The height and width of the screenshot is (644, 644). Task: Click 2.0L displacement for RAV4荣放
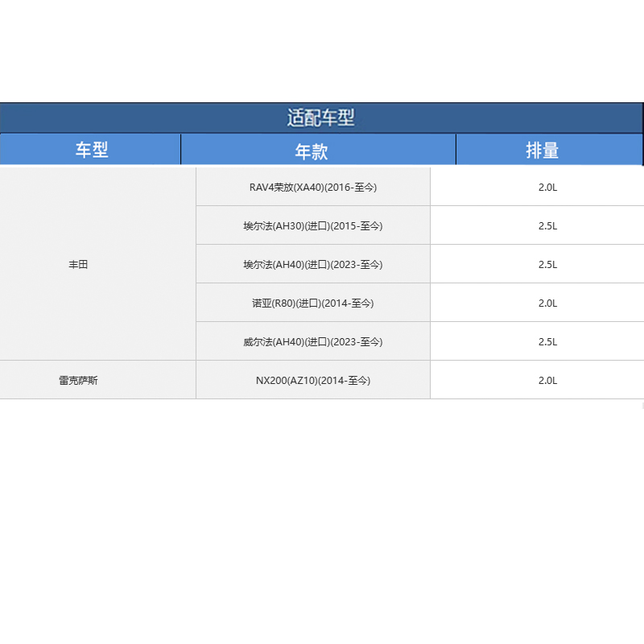pos(537,187)
